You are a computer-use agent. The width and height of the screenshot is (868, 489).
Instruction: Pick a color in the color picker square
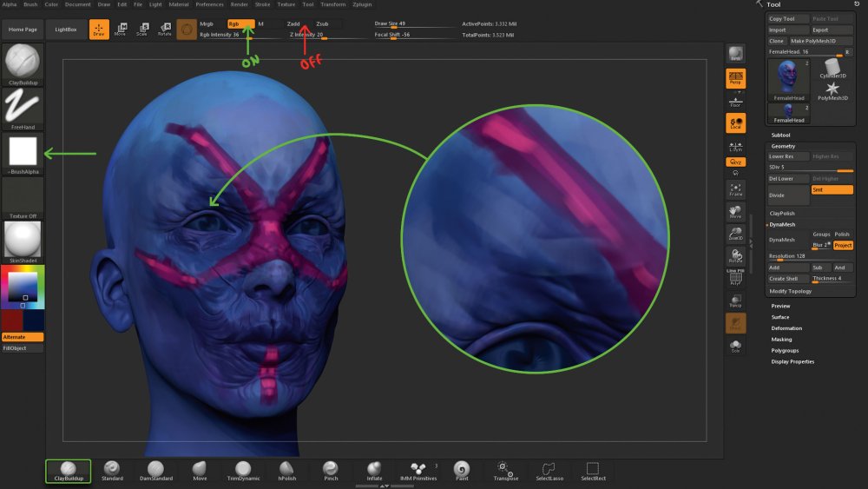tap(23, 287)
